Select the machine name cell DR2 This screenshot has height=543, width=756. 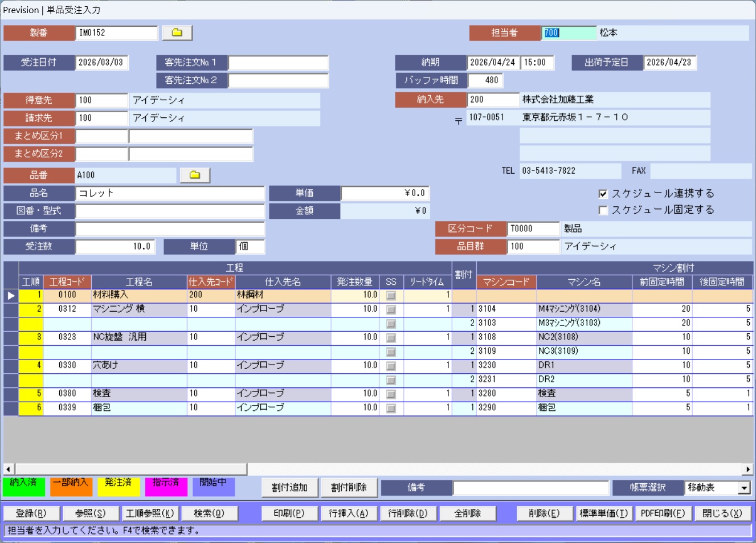click(x=584, y=380)
